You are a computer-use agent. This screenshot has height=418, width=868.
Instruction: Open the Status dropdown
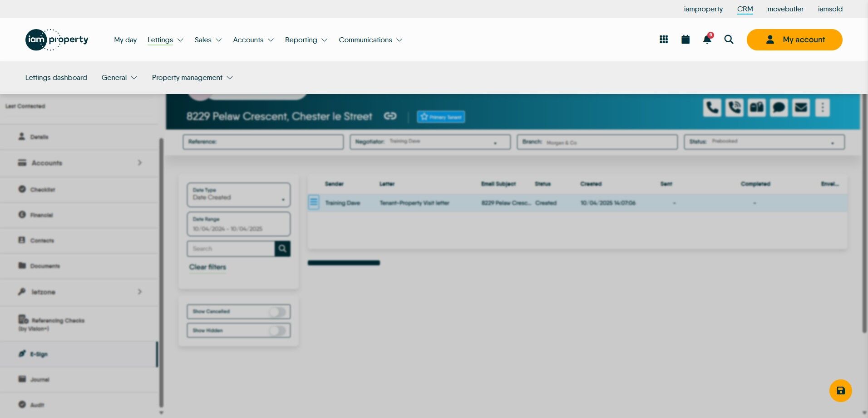pyautogui.click(x=764, y=142)
